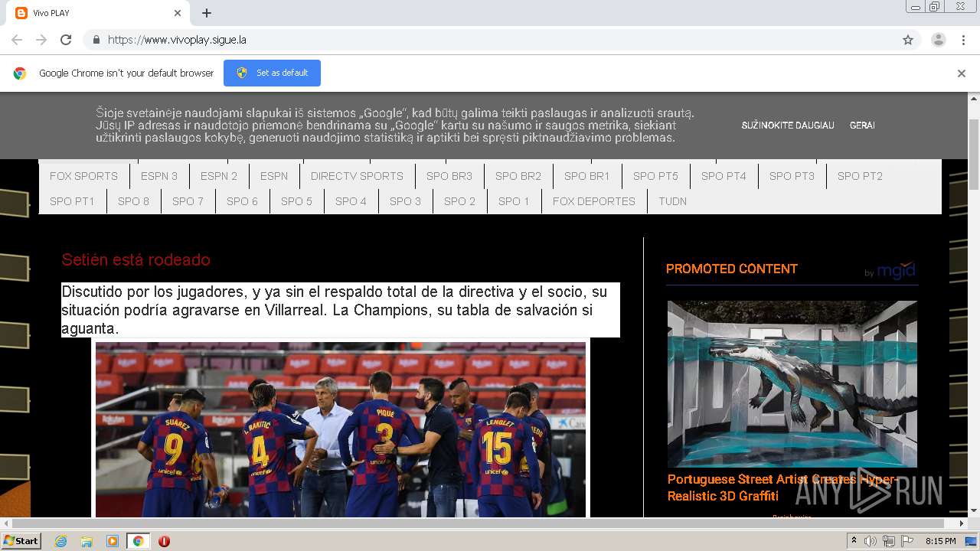Click the vertical scrollbar up arrow
Image resolution: width=980 pixels, height=551 pixels.
pyautogui.click(x=973, y=99)
